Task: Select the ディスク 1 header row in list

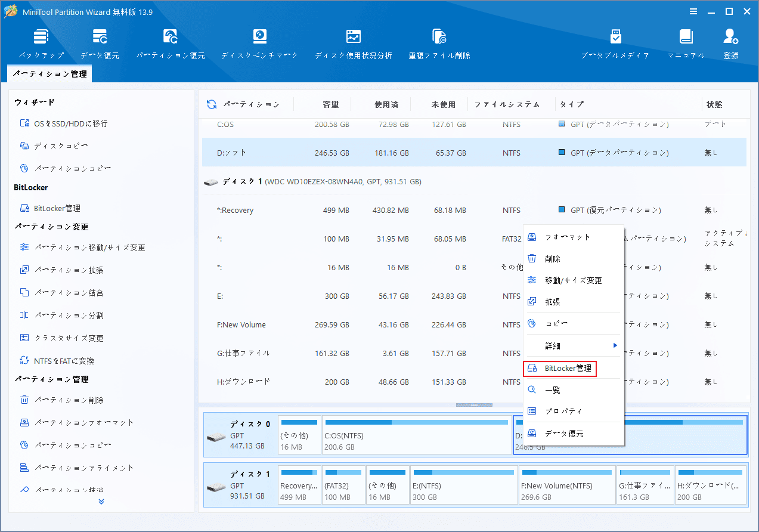Action: 474,181
